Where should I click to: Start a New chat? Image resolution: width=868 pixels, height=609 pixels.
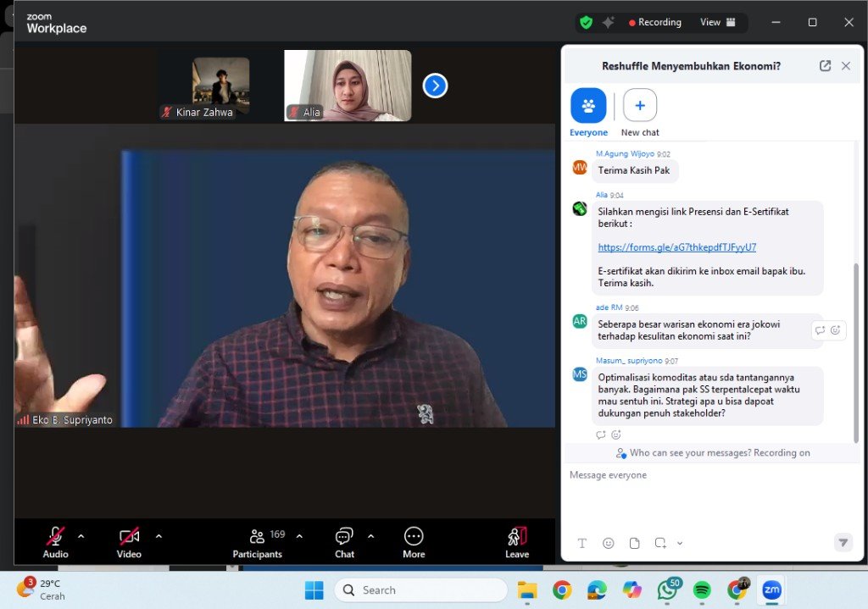(640, 106)
